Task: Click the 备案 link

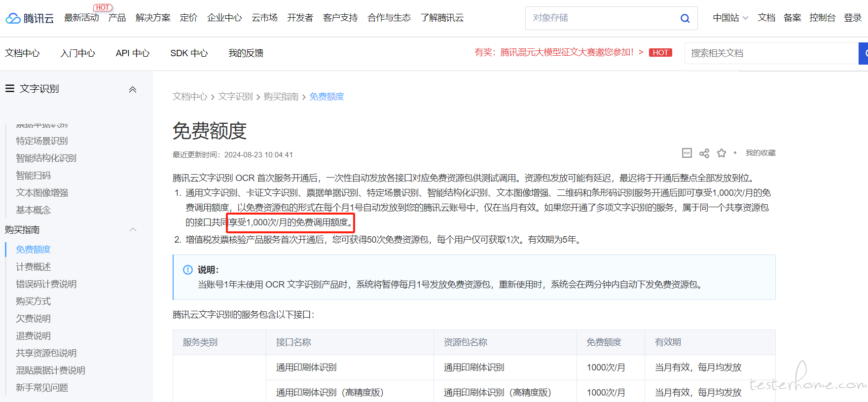Action: [792, 18]
